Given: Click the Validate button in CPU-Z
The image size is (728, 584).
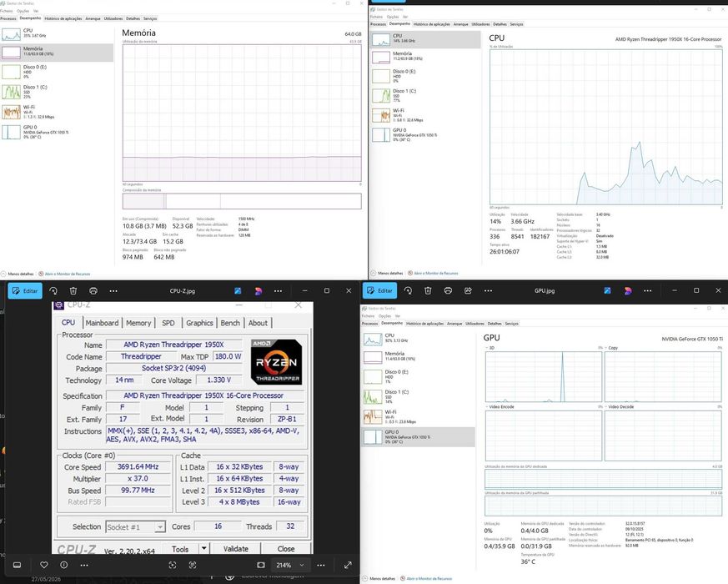Looking at the screenshot, I should coord(236,549).
